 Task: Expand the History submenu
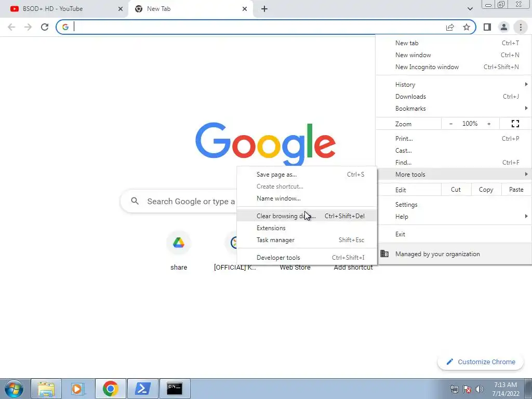[454, 85]
